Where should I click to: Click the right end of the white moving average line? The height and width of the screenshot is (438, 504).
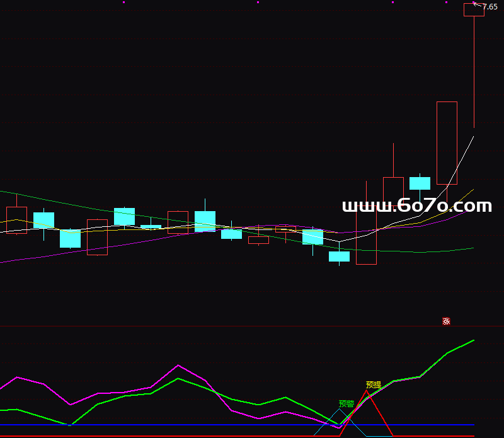tap(473, 137)
